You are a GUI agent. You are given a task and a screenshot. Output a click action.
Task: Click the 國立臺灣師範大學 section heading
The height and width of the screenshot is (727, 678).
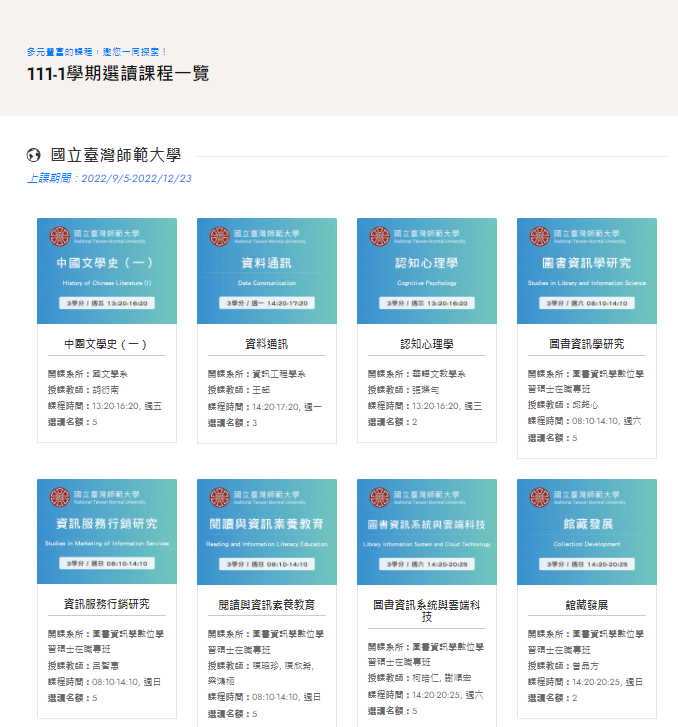(x=116, y=155)
